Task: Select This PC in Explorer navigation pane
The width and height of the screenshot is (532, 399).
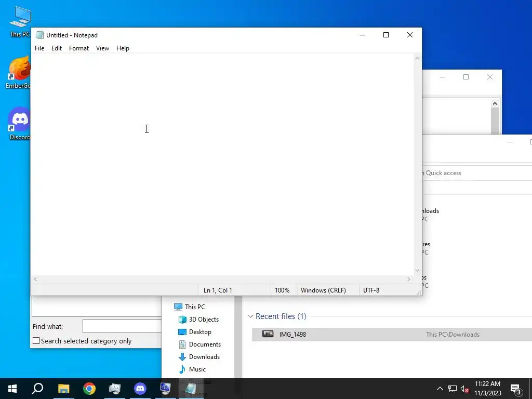Action: [x=195, y=307]
